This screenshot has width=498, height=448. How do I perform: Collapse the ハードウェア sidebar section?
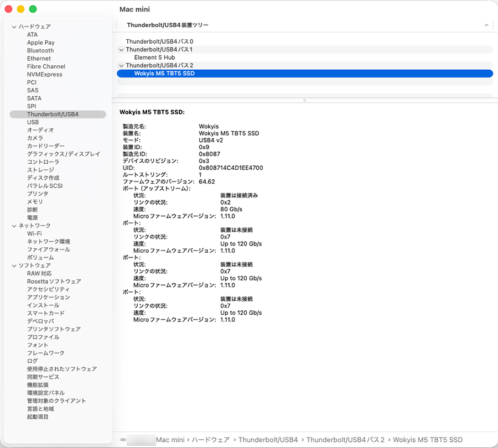(x=14, y=27)
